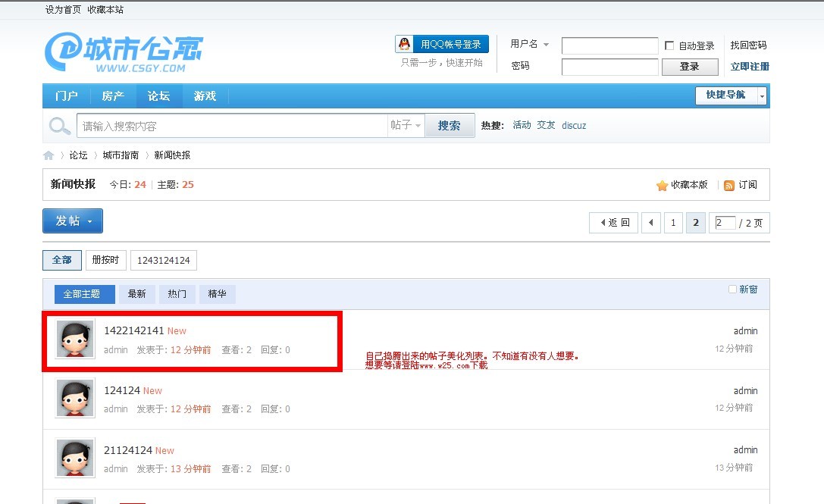Click the 新闻快报 board title
The image size is (824, 504).
pos(73,184)
